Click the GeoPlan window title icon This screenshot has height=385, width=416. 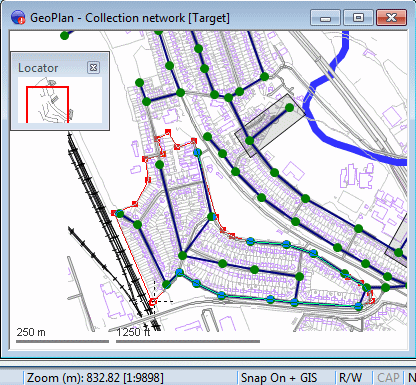[18, 17]
